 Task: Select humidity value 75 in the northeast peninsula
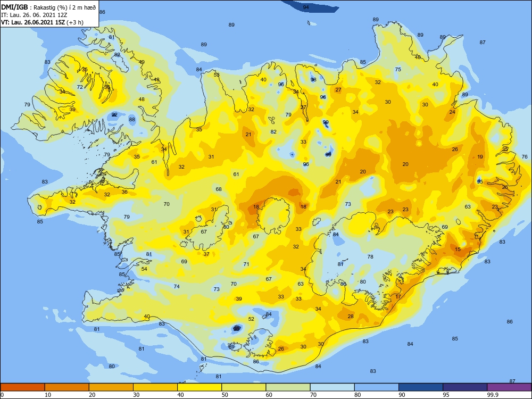tap(398, 69)
